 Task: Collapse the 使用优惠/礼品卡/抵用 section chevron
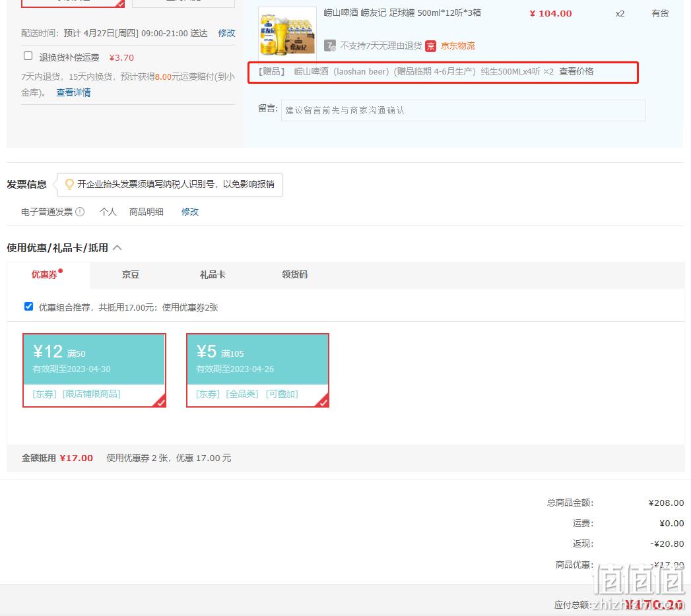tap(117, 248)
